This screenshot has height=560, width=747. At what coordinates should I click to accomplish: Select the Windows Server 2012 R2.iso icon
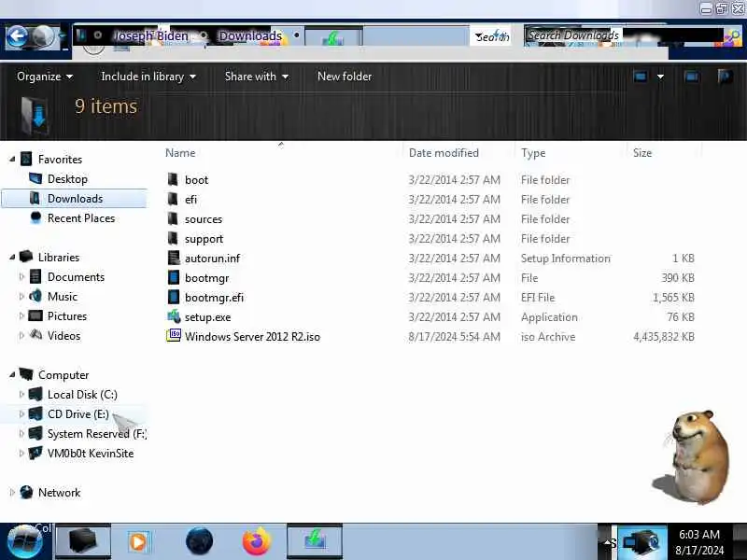(174, 336)
